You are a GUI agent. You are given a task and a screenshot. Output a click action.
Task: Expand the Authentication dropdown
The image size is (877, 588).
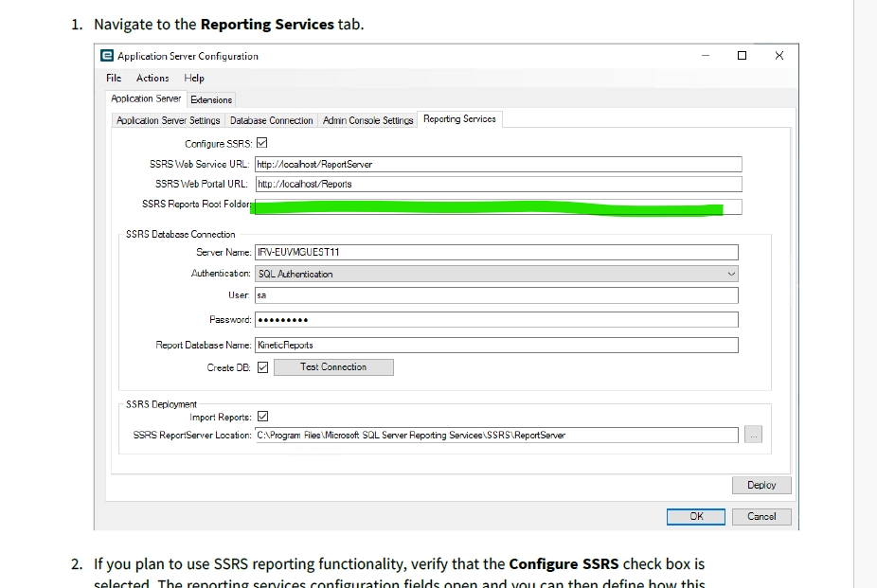point(496,274)
